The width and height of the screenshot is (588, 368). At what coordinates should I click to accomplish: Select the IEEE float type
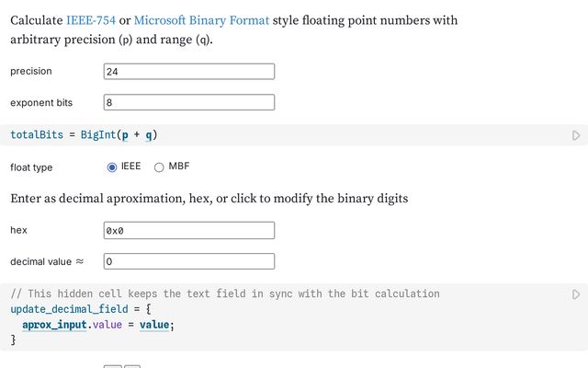113,167
